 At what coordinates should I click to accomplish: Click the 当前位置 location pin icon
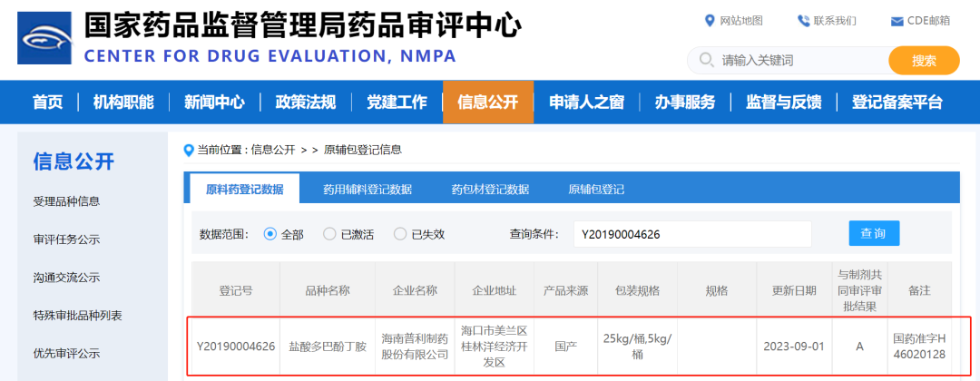click(189, 150)
